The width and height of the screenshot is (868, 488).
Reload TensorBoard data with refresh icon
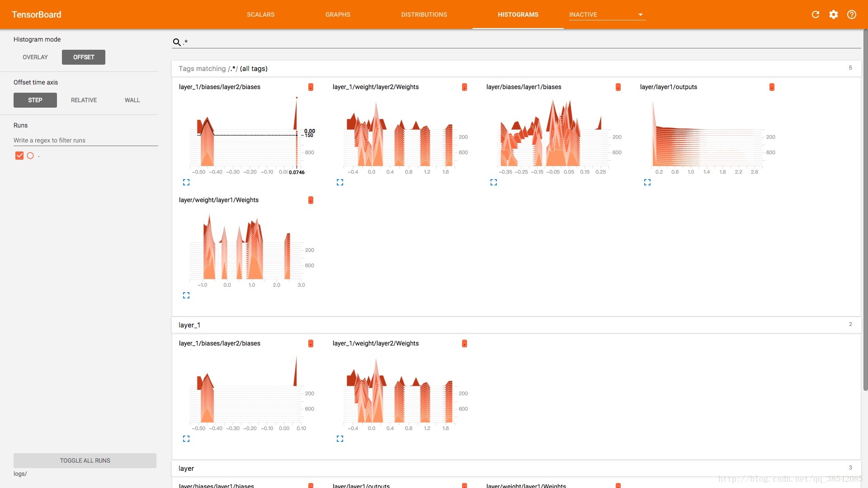pos(815,14)
